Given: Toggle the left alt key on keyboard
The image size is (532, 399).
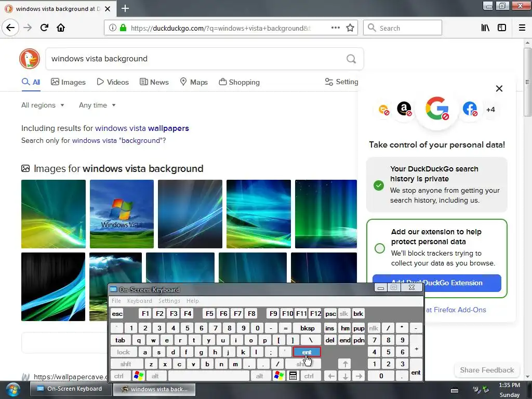Looking at the screenshot, I should point(155,376).
